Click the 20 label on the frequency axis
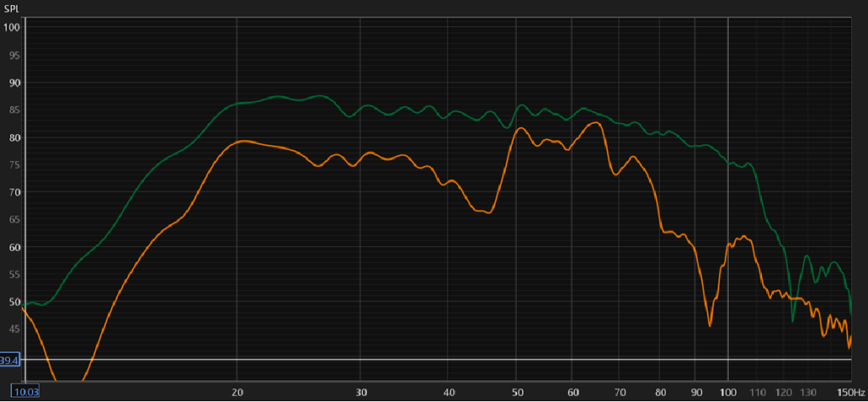The width and height of the screenshot is (868, 402). click(x=236, y=392)
